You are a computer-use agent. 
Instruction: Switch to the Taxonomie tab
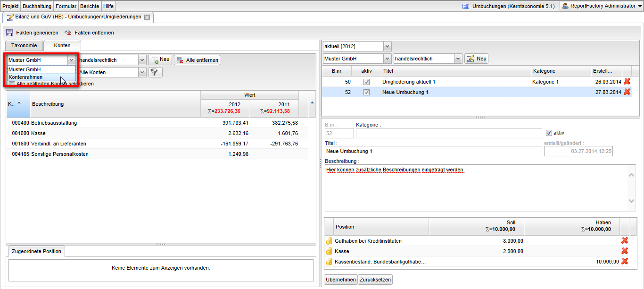24,45
